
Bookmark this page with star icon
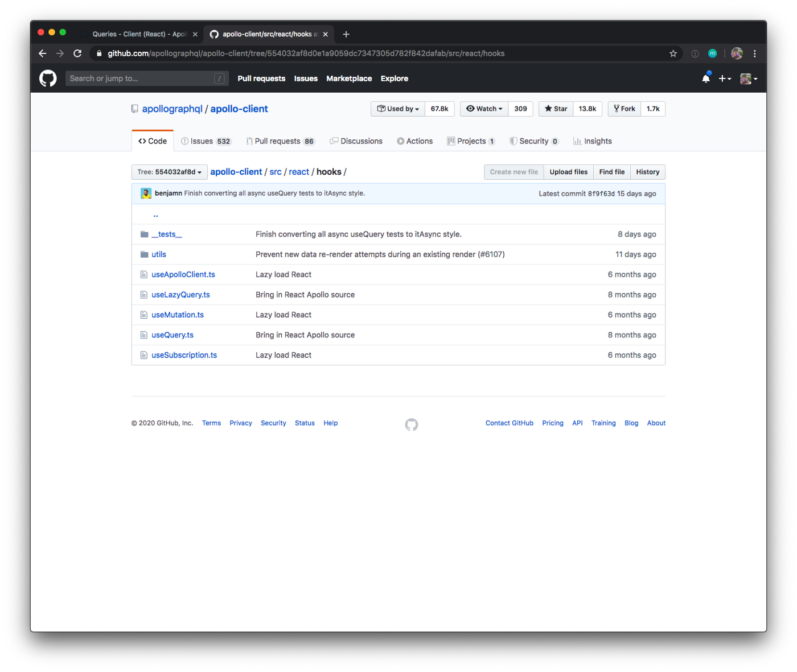[x=673, y=53]
